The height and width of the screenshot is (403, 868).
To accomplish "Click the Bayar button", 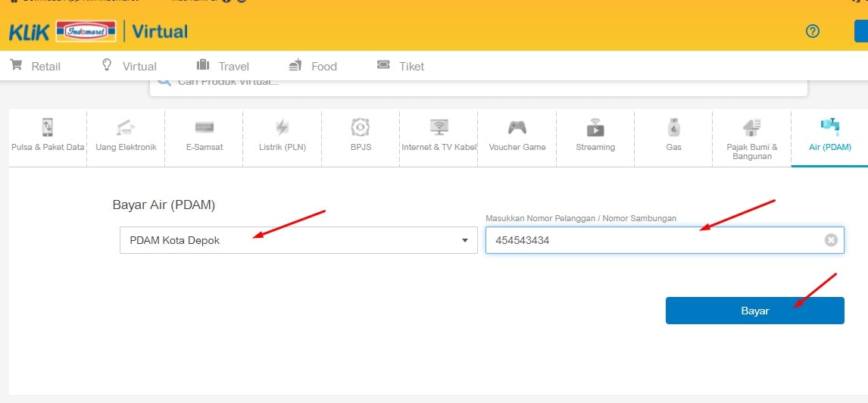I will pyautogui.click(x=755, y=311).
